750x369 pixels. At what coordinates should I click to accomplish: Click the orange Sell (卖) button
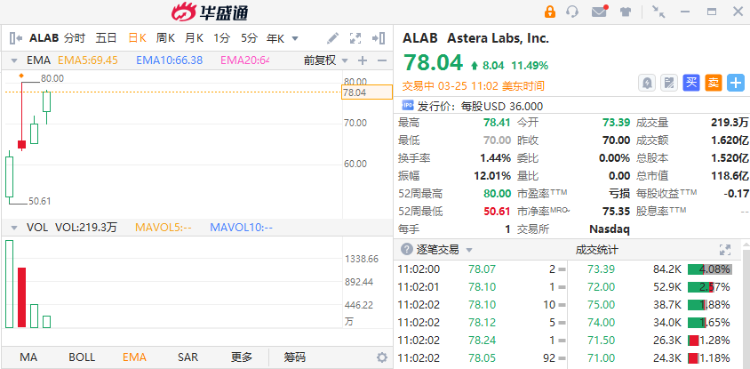713,83
